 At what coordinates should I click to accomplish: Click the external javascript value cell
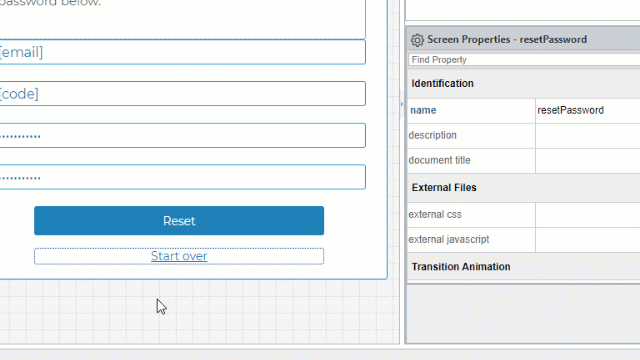(x=588, y=240)
